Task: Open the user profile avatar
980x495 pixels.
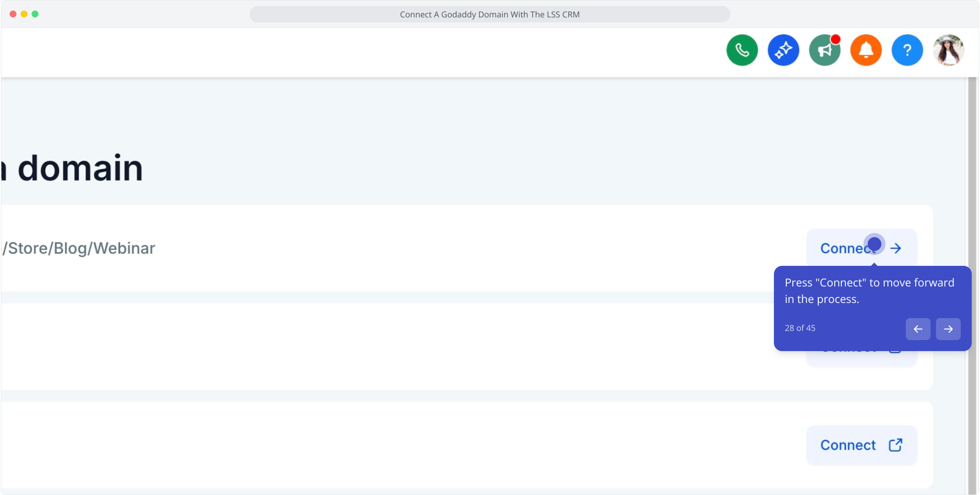Action: (948, 50)
